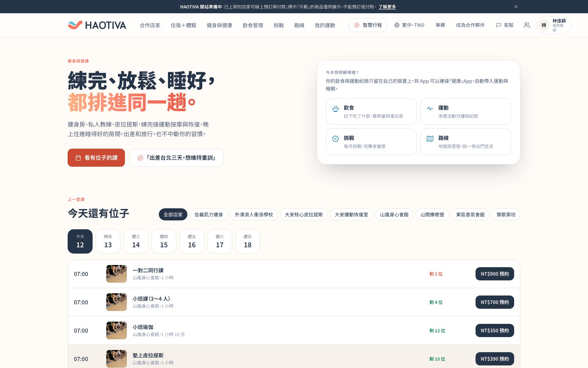This screenshot has height=368, width=588.
Task: Click the 看有位子的課 button
Action: click(96, 158)
